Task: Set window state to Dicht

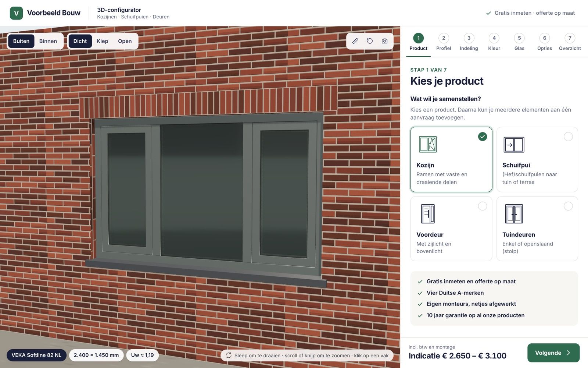Action: coord(80,41)
